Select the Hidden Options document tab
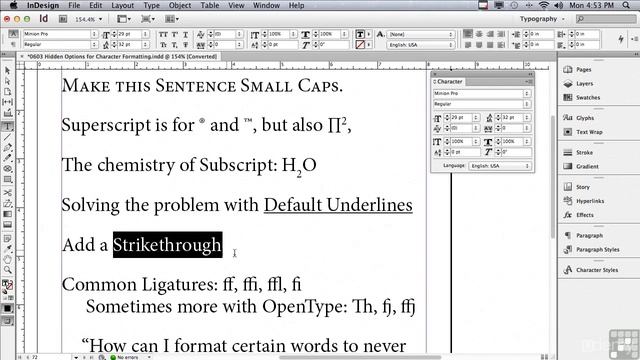The height and width of the screenshot is (360, 640). point(122,56)
